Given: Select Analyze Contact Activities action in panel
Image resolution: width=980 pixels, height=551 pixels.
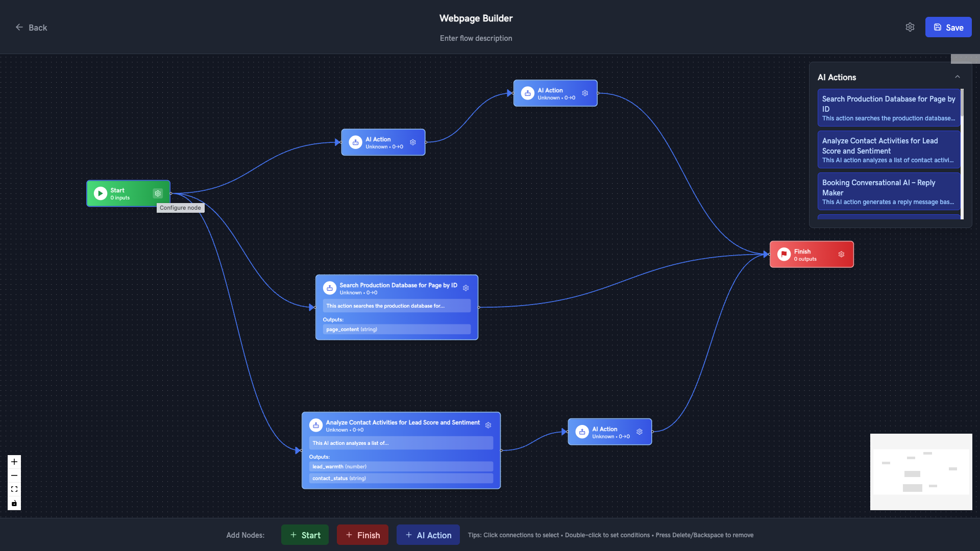Looking at the screenshot, I should tap(888, 150).
